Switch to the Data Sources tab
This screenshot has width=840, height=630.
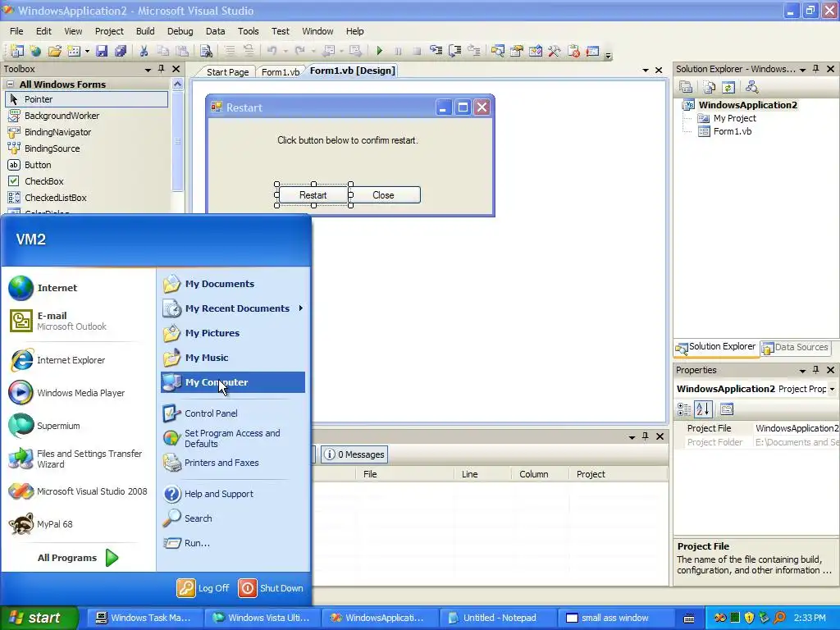click(796, 347)
